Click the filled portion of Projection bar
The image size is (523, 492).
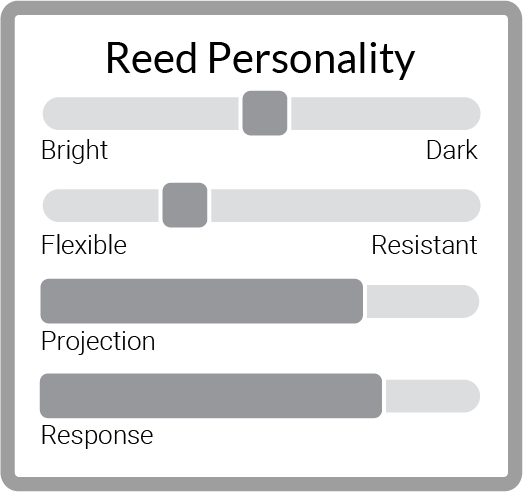point(201,301)
